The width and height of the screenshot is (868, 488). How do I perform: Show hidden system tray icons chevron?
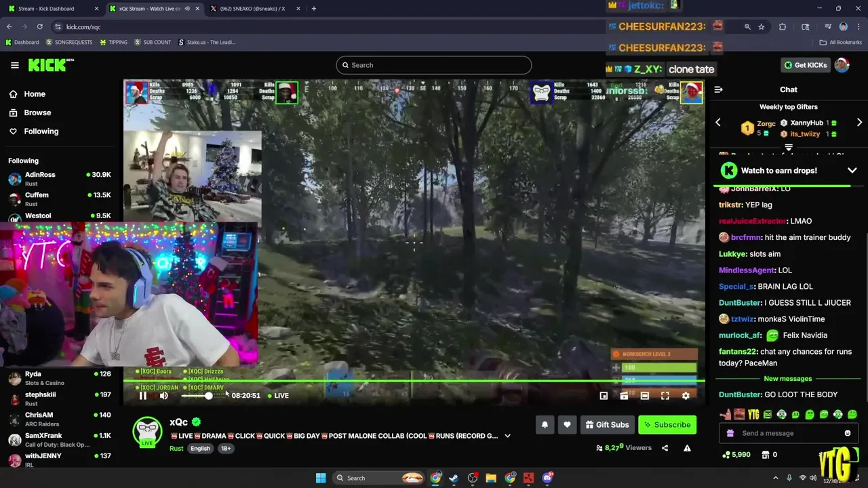[776, 478]
